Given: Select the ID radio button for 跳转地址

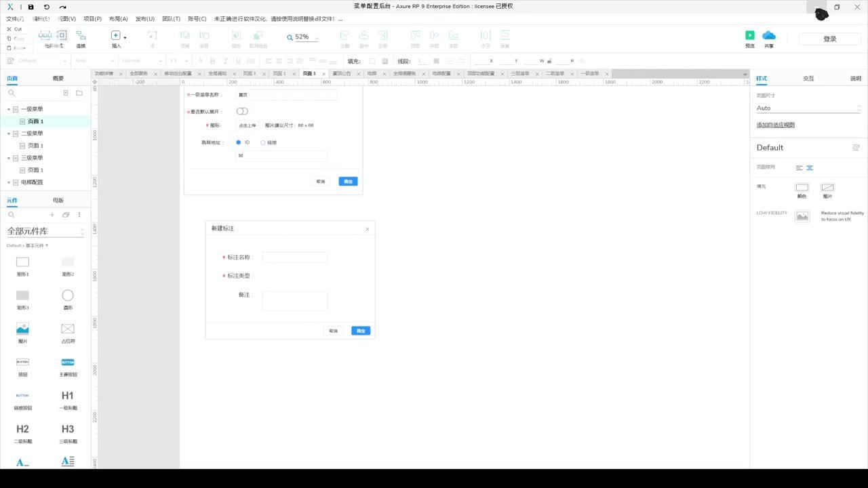Looking at the screenshot, I should point(239,142).
